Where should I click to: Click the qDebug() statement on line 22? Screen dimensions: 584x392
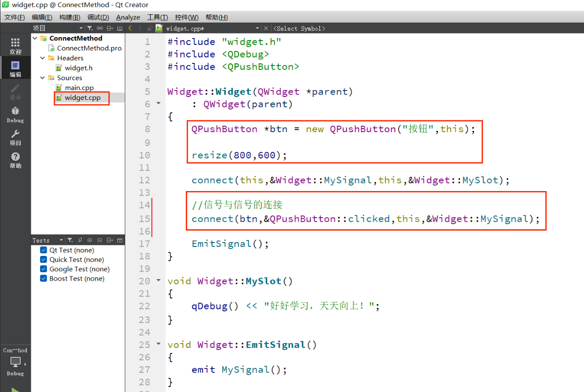pyautogui.click(x=285, y=306)
